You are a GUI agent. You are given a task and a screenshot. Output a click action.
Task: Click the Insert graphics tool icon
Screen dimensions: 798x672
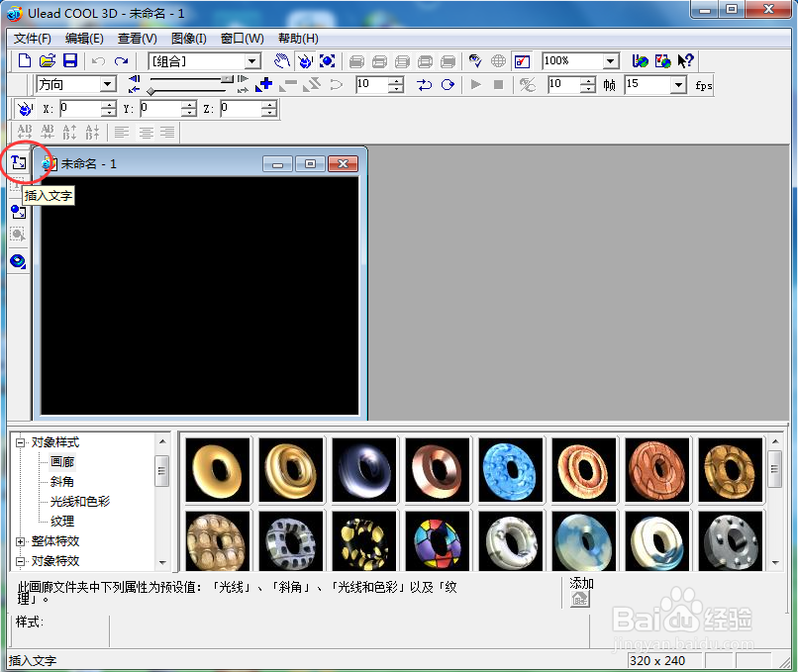coord(19,211)
